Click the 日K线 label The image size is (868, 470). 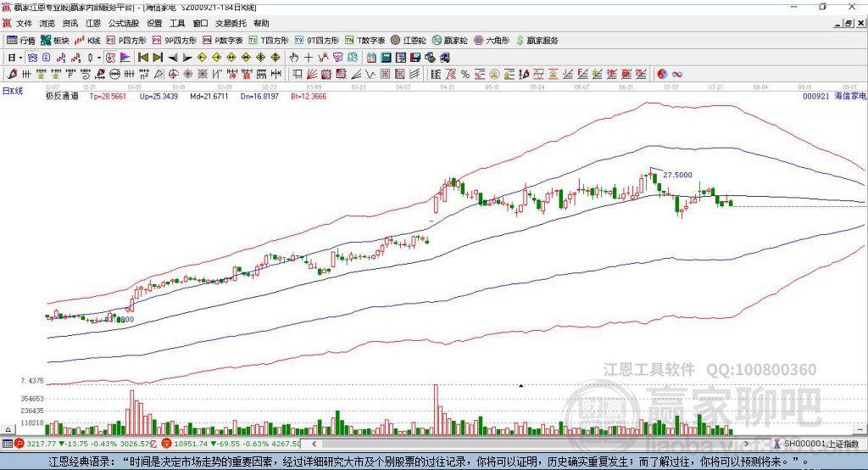click(x=13, y=91)
